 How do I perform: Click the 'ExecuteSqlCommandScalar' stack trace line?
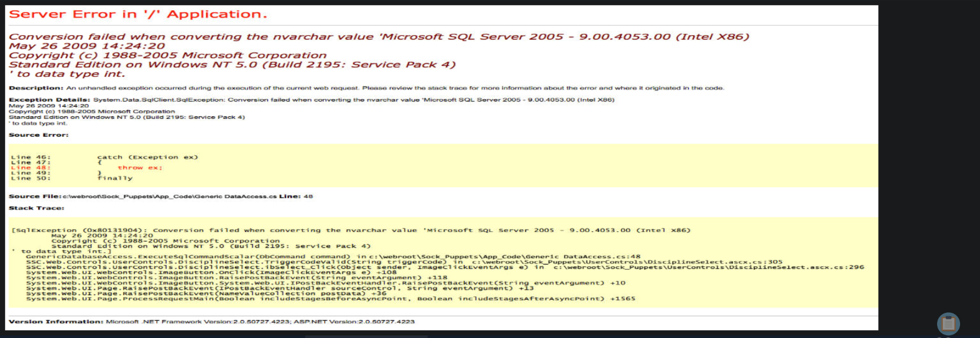(x=333, y=257)
